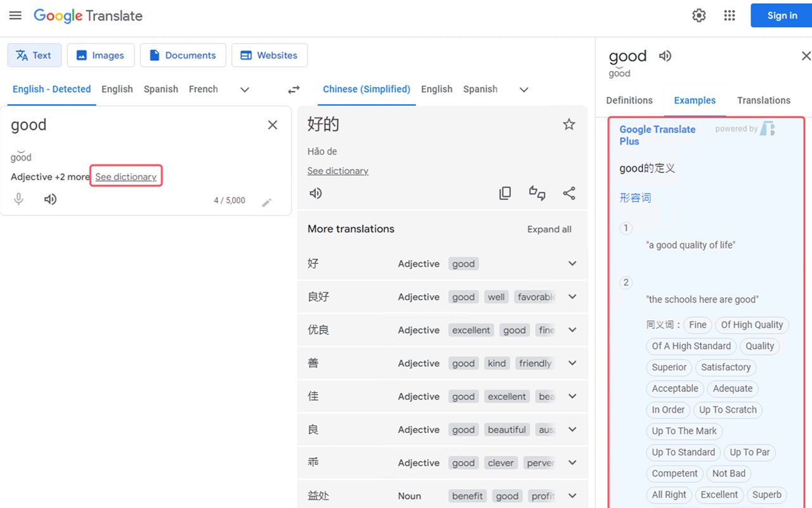Click the 'Adequate' synonym chip
Image resolution: width=812 pixels, height=508 pixels.
click(733, 389)
